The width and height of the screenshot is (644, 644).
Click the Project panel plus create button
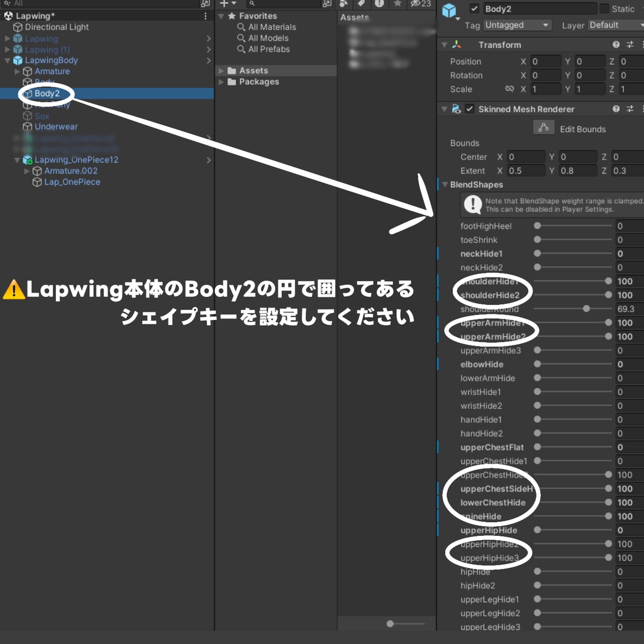(x=228, y=4)
